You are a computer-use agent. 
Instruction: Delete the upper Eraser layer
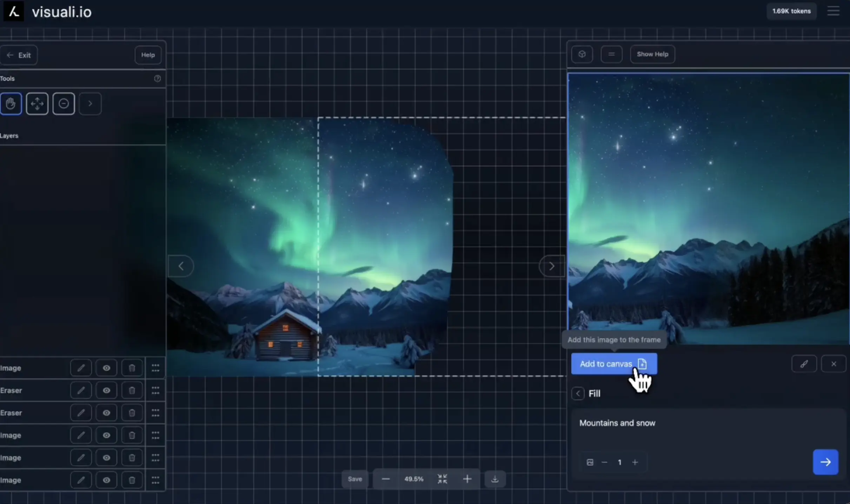pyautogui.click(x=132, y=390)
